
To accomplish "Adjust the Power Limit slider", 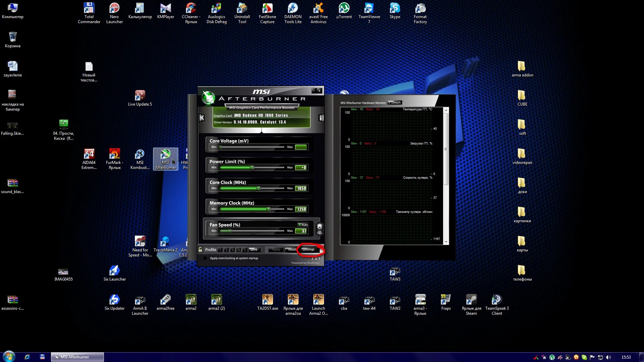I will tap(252, 167).
